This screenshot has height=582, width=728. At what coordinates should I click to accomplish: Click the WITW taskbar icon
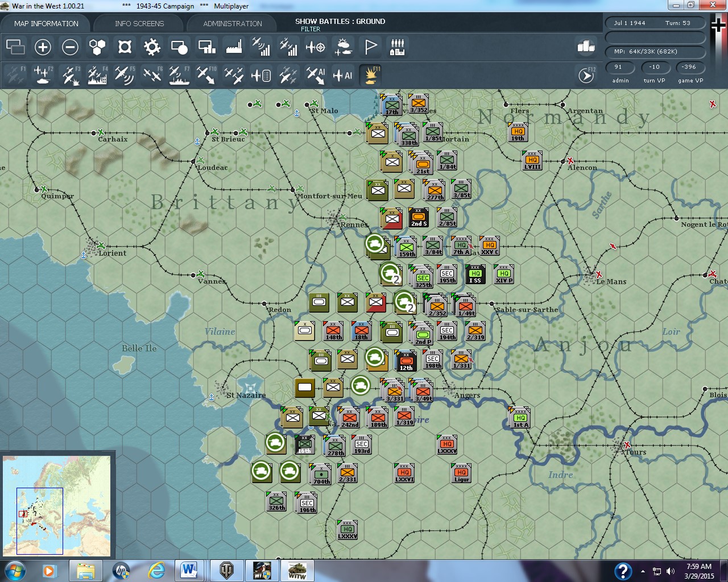[x=297, y=571]
